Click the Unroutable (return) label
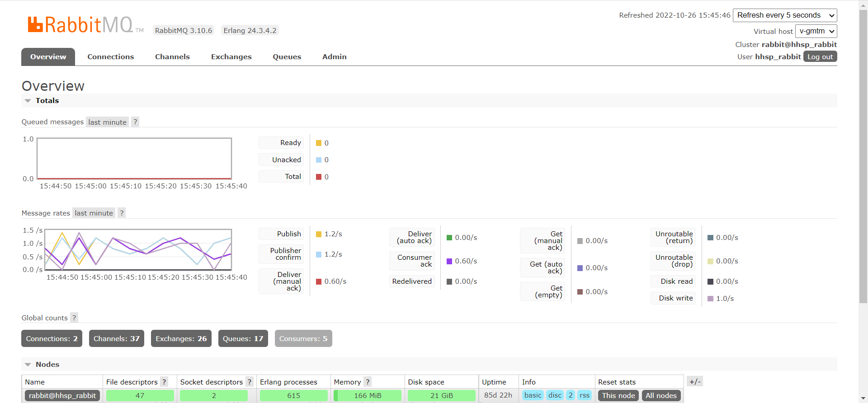 pos(673,237)
